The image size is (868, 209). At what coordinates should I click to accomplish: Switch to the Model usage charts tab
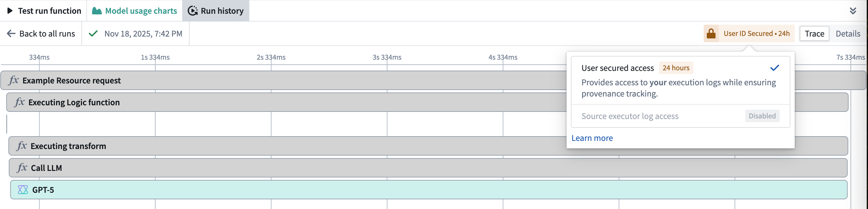coord(134,11)
